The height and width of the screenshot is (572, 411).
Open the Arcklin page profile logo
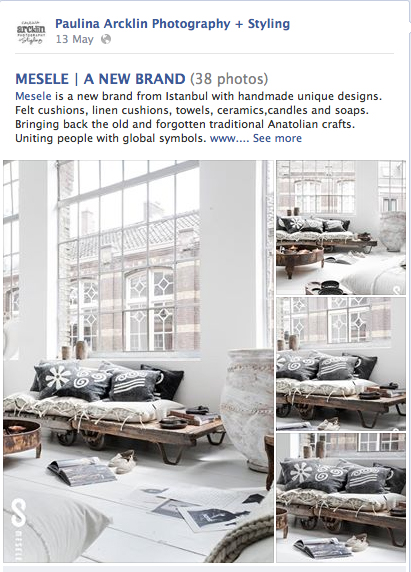(x=31, y=32)
